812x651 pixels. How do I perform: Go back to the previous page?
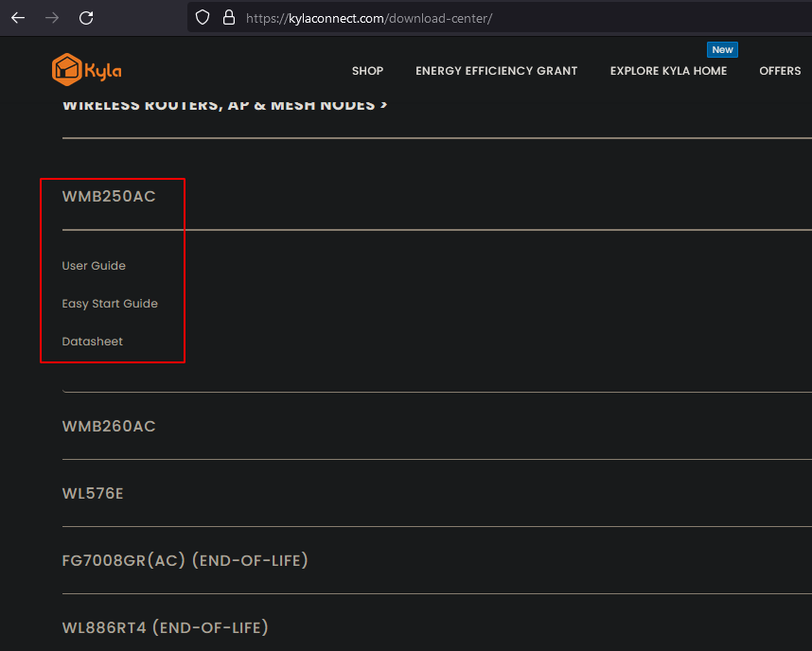click(18, 18)
